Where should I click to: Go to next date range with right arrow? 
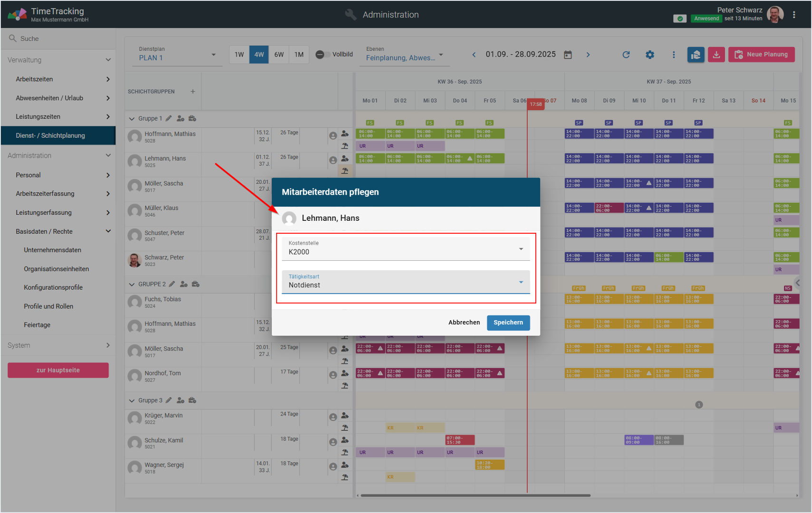[588, 55]
